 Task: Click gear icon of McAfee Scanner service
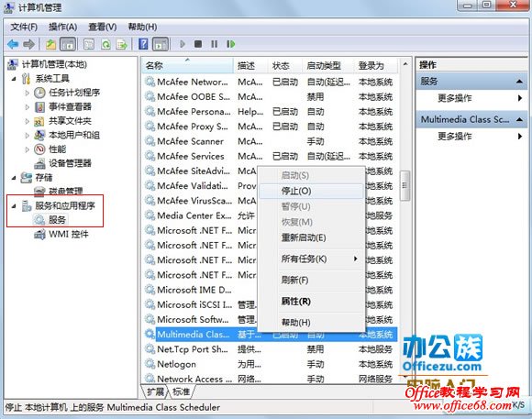(150, 141)
